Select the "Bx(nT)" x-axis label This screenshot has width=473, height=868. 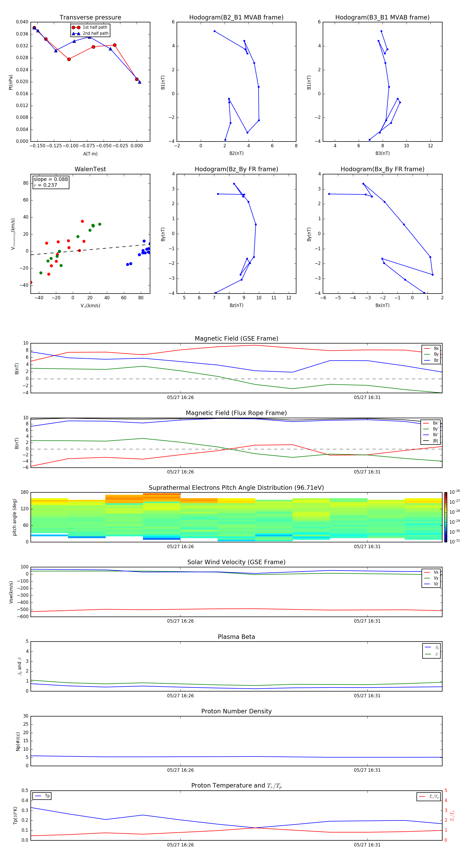(382, 305)
